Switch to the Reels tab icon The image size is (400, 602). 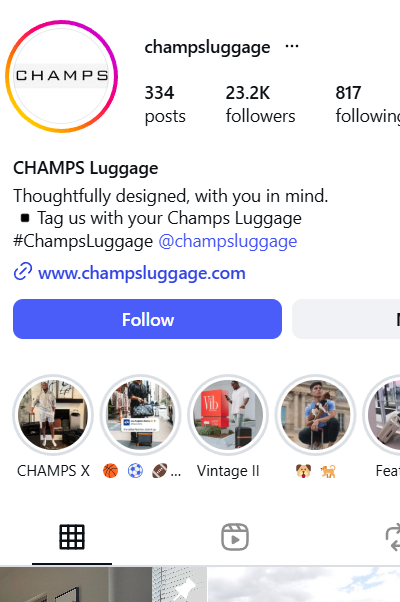[x=235, y=536]
